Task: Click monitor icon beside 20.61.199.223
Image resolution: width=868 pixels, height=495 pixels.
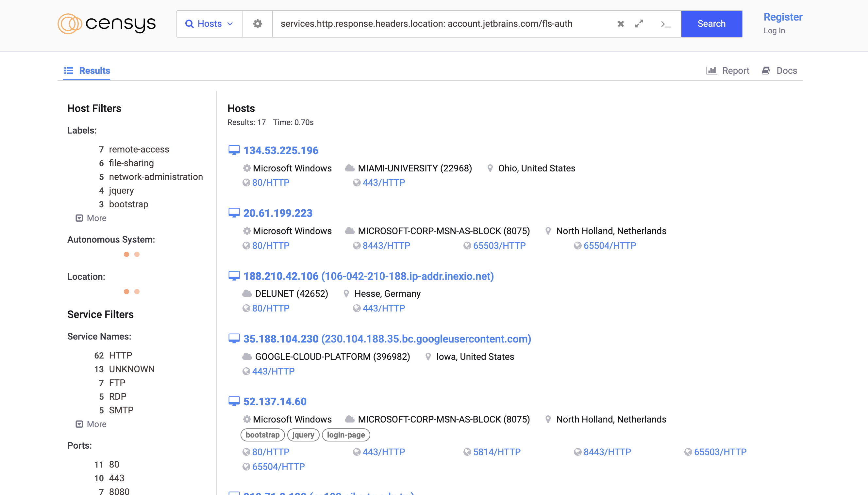Action: click(x=234, y=213)
